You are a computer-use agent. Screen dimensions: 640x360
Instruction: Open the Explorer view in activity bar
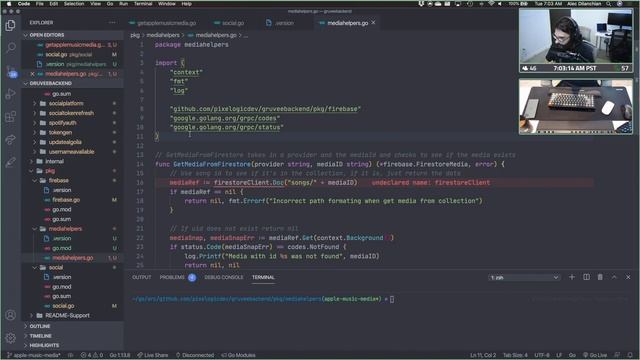11,26
